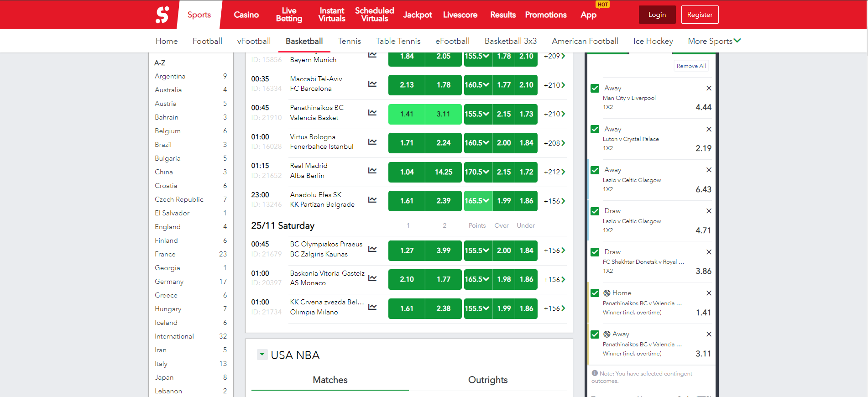Image resolution: width=868 pixels, height=397 pixels.
Task: Open stats chart for Anadolu Efes SK match
Action: tap(372, 200)
